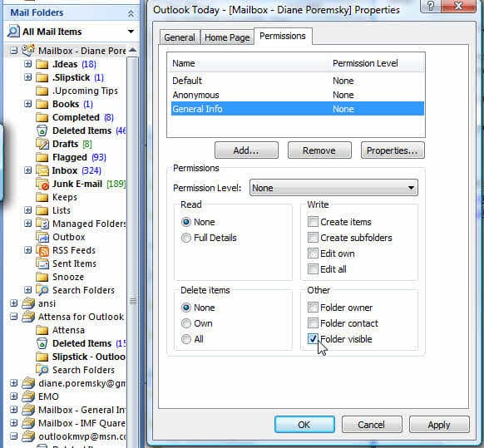Click the Mailbox - Diane Poremsky home icon
Viewport: 484px width, 448px height.
28,51
